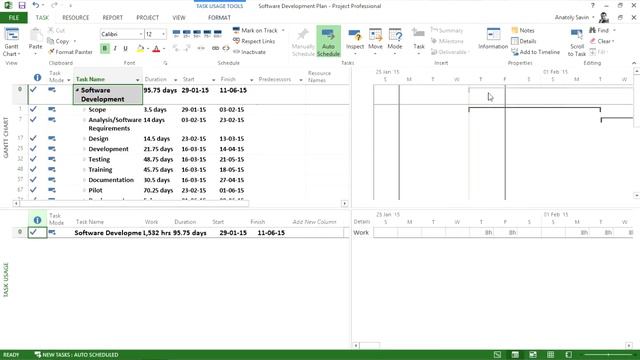
Task: Toggle Underline formatting
Action: pos(125,49)
